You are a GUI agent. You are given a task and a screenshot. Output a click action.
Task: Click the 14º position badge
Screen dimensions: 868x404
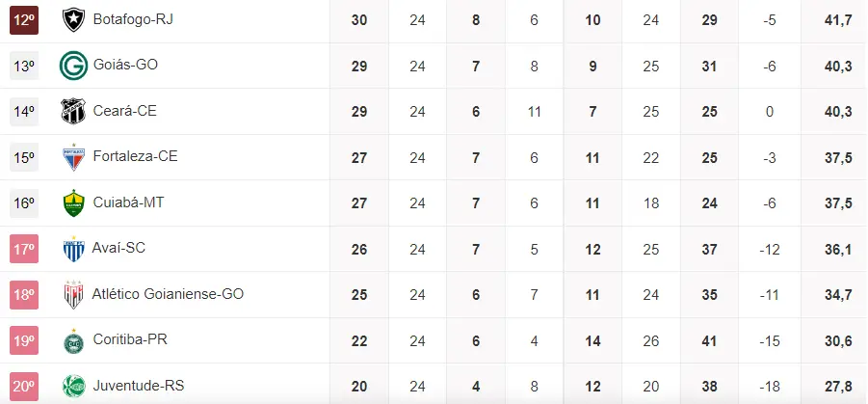coord(24,111)
